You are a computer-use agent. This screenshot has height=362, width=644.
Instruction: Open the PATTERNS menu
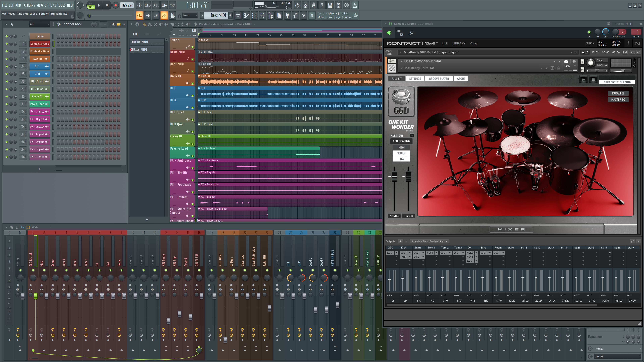29,5
